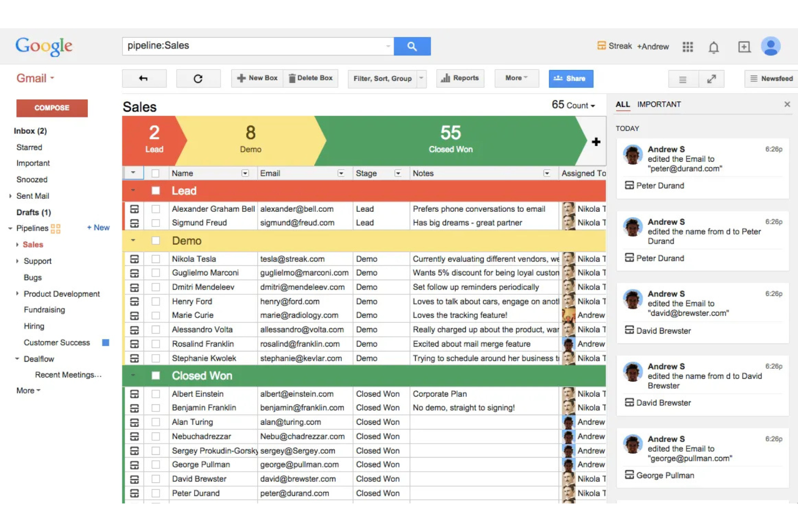Click the share-plus square icon in header
Viewport: 798px width, 532px height.
(x=744, y=47)
